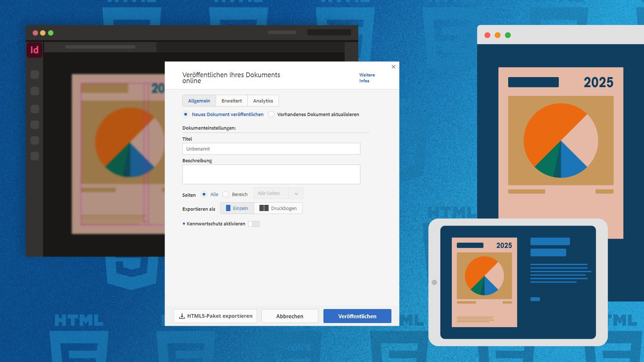The width and height of the screenshot is (644, 362).
Task: Click the red dot on the browser window
Action: (x=487, y=35)
